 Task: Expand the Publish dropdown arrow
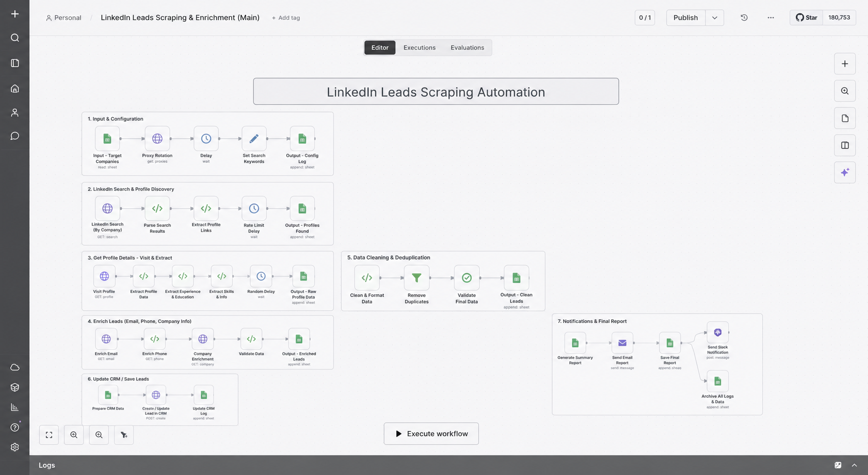pos(714,17)
